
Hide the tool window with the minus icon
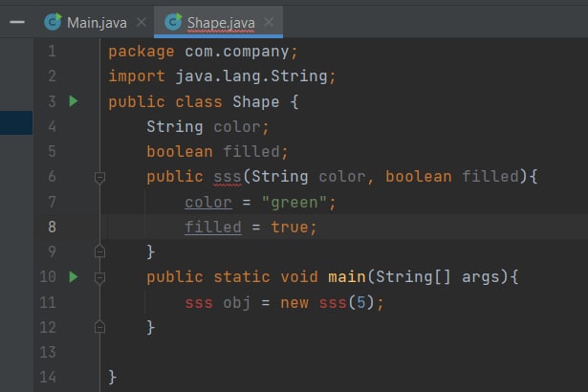[17, 22]
